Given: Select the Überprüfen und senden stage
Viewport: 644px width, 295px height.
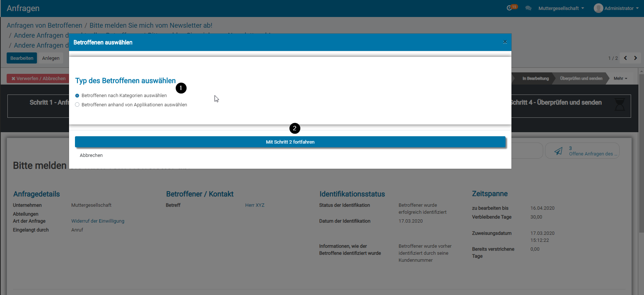Looking at the screenshot, I should [x=581, y=78].
